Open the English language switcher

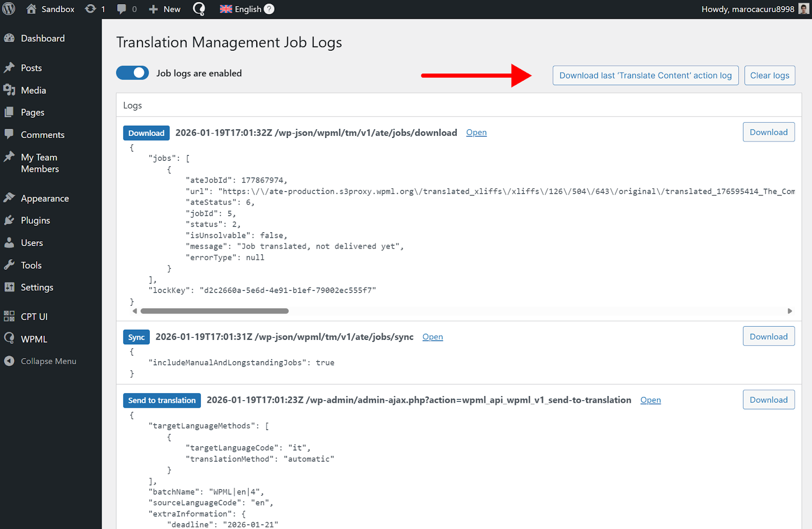[241, 9]
